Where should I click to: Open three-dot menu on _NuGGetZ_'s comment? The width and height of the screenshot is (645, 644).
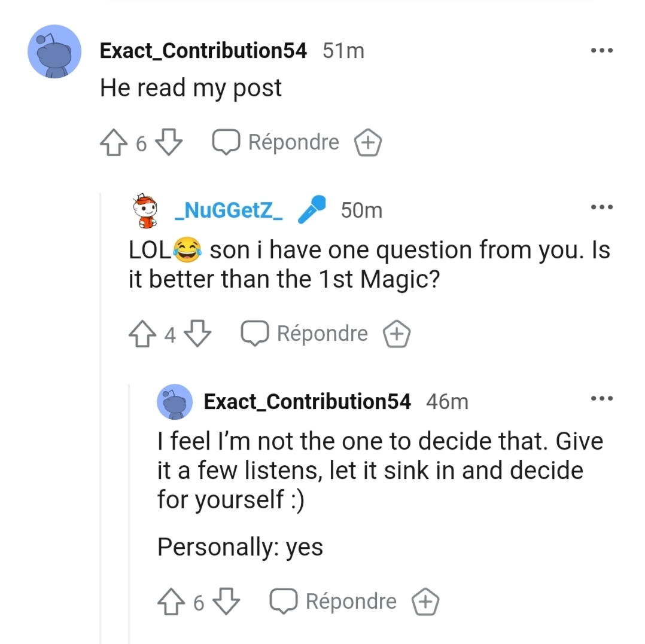tap(601, 207)
